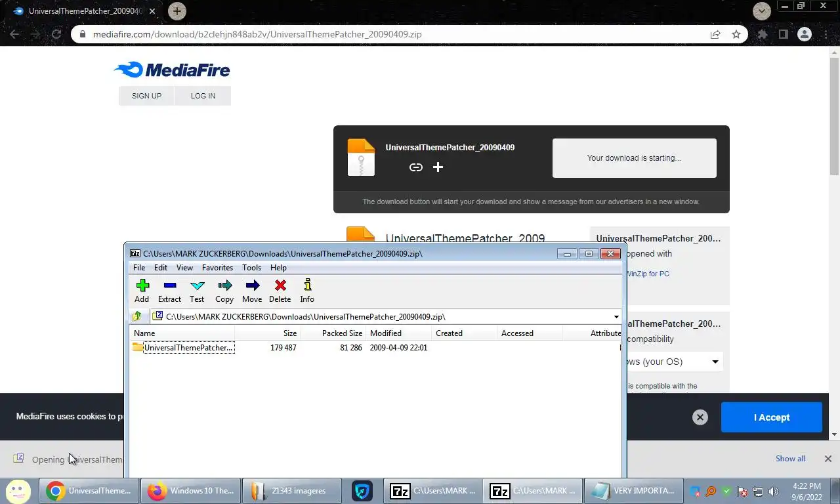Viewport: 840px width, 504px height.
Task: Open the Tools menu in 7-Zip
Action: pos(251,268)
